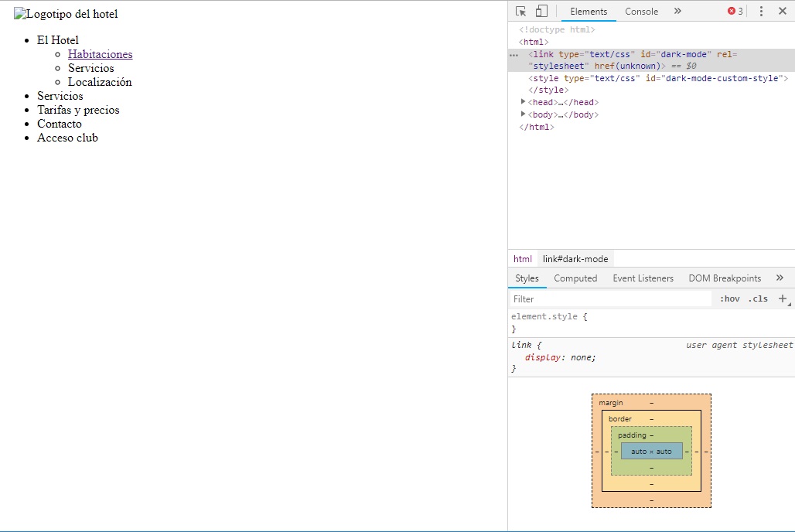Expand the body node in DOM tree
This screenshot has width=795, height=532.
point(524,114)
